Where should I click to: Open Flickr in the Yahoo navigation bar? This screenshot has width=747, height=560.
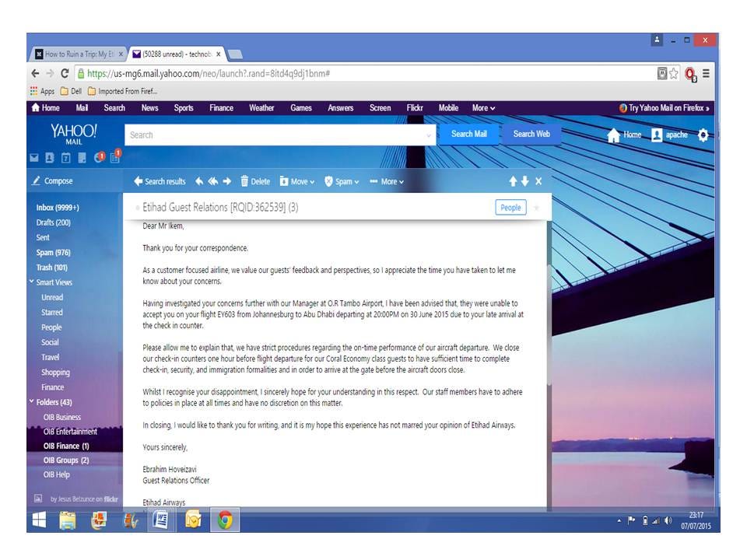[415, 108]
